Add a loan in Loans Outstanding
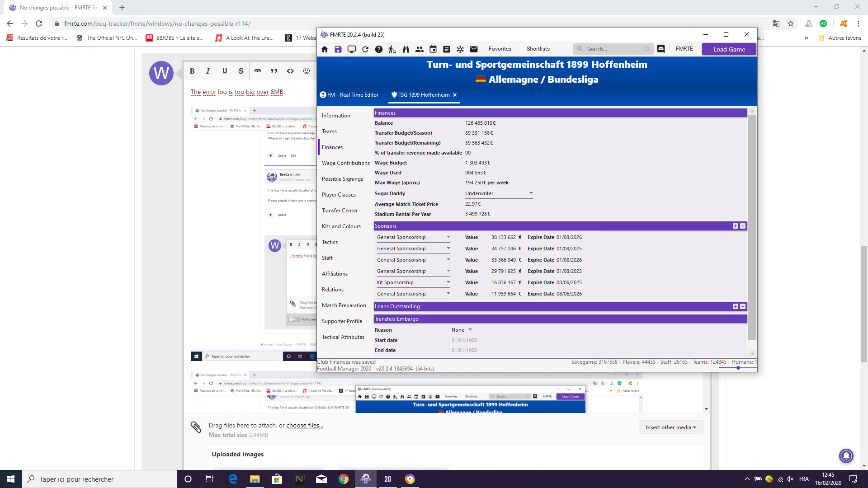This screenshot has height=488, width=868. [736, 306]
